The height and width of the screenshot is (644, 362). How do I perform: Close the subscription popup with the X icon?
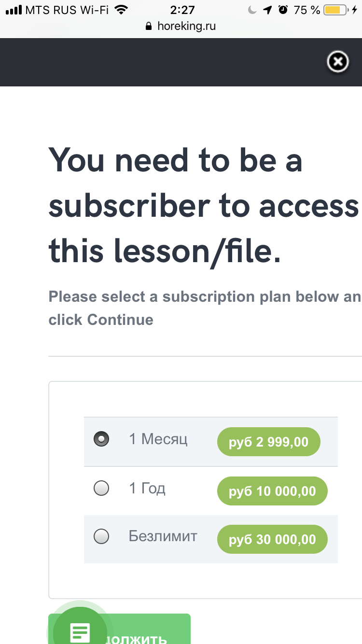338,62
